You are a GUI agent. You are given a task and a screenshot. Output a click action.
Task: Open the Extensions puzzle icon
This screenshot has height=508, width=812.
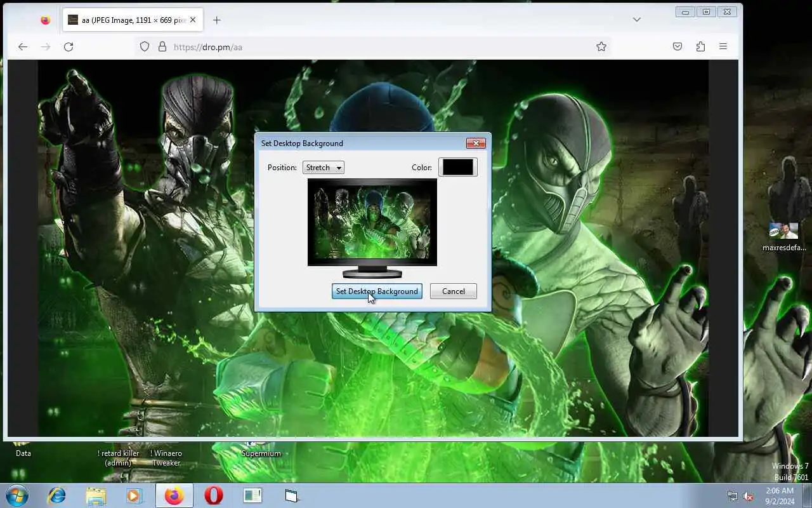[x=700, y=46]
